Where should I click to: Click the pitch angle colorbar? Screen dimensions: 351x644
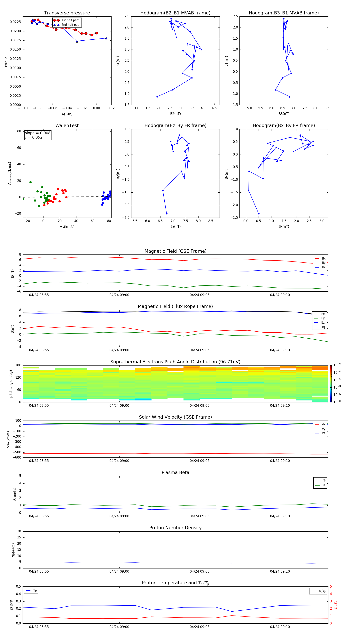(331, 383)
